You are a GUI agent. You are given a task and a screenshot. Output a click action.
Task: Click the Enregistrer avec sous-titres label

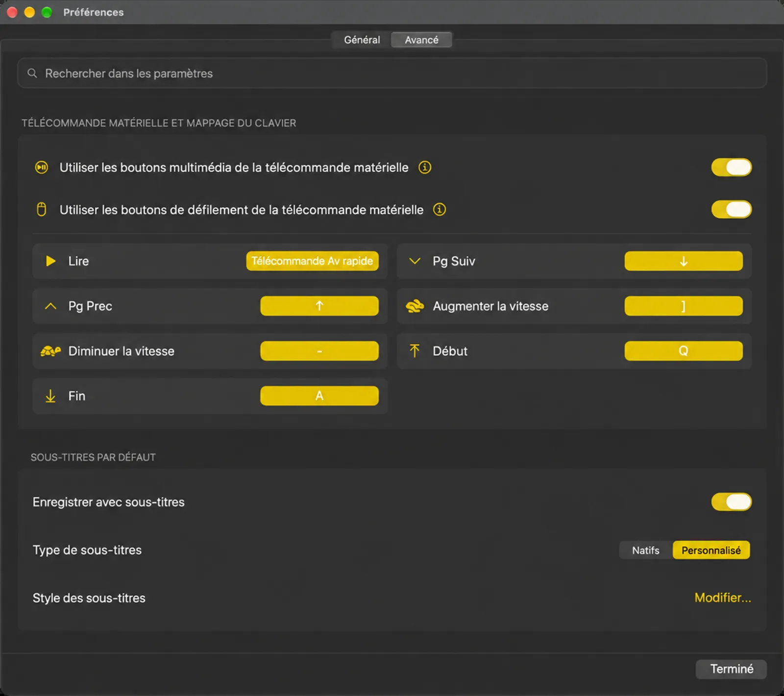[x=108, y=502]
